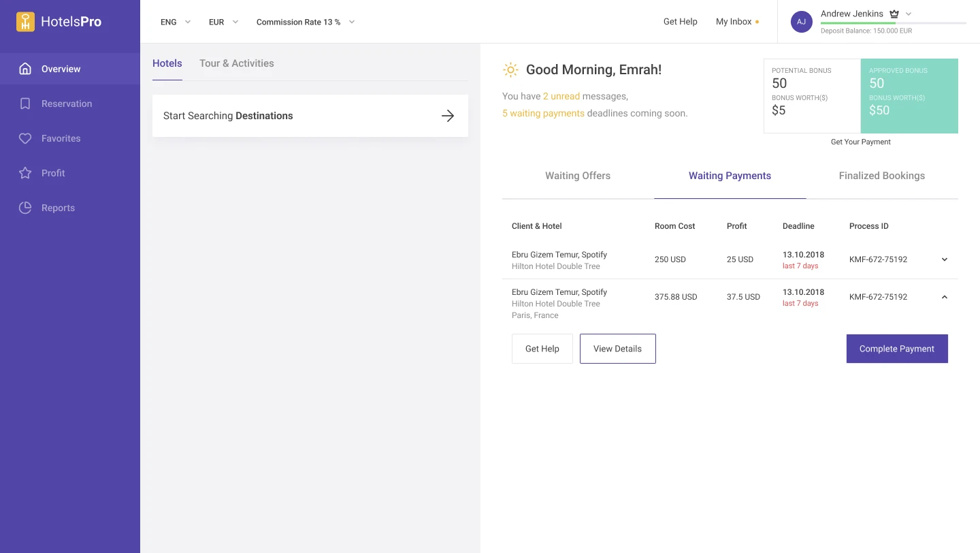Click Get Help in the top bar
The image size is (980, 553).
click(681, 22)
